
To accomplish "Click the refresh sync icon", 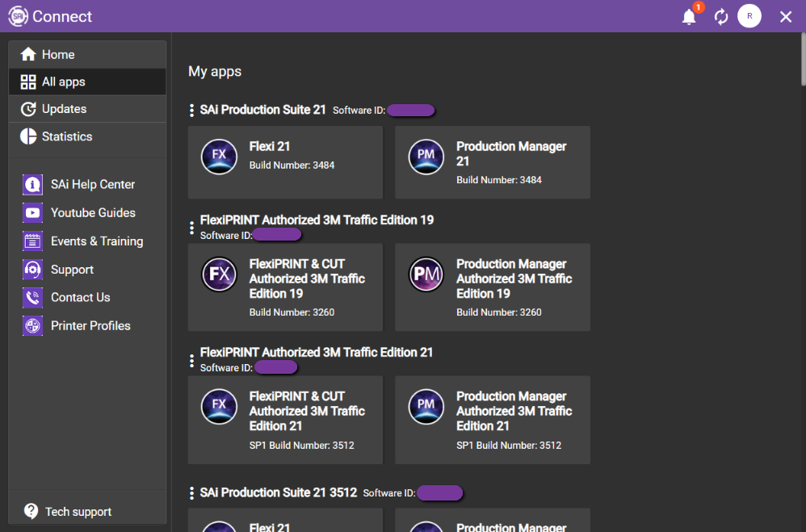I will coord(721,17).
